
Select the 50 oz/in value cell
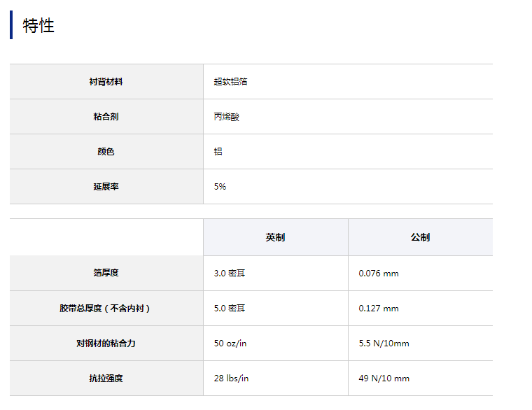click(x=231, y=344)
